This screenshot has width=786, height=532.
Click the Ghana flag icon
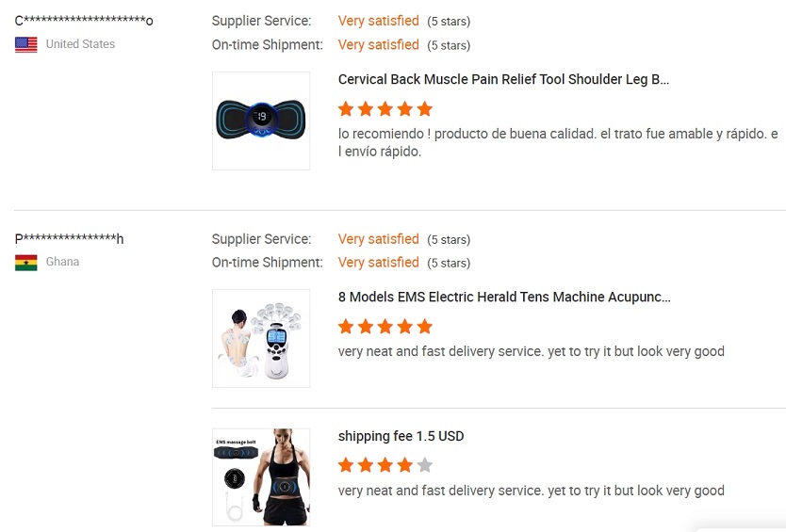coord(26,263)
